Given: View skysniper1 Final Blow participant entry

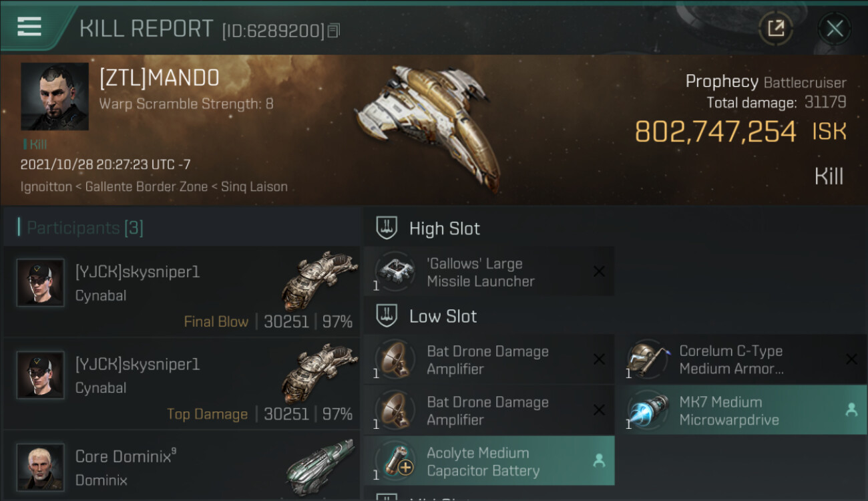Looking at the screenshot, I should click(182, 291).
